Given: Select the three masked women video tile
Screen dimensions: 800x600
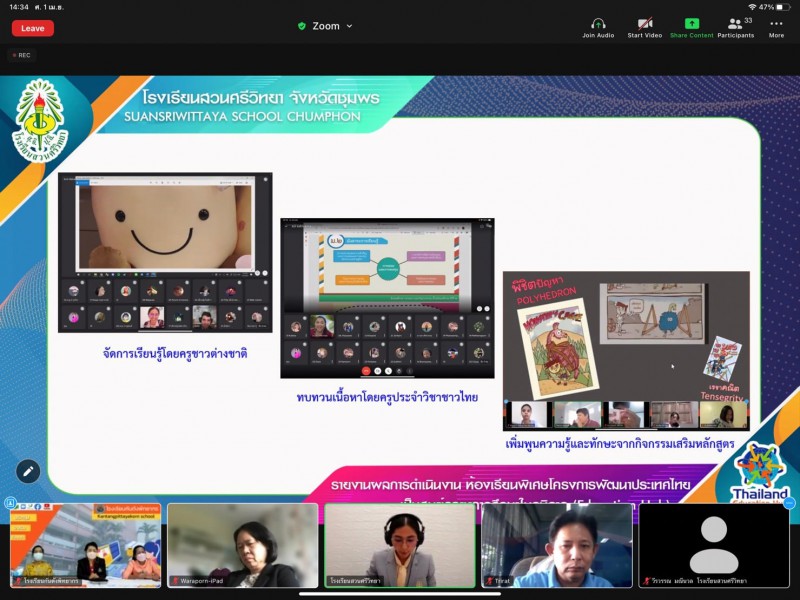Looking at the screenshot, I should click(85, 545).
